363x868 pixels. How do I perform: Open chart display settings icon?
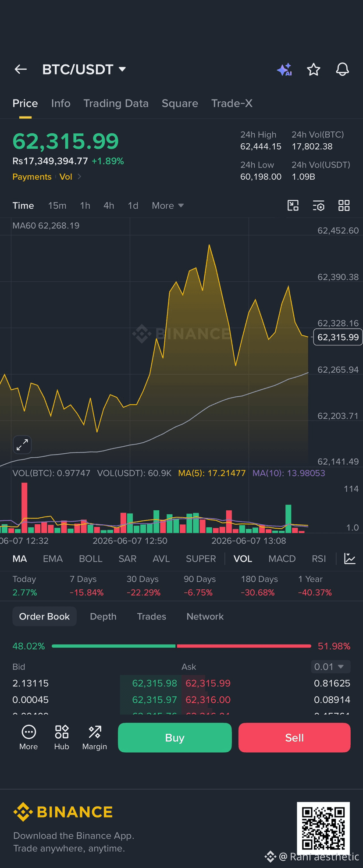tap(318, 206)
